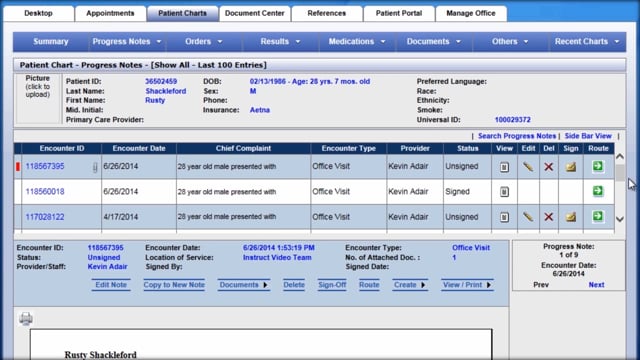Click the Delete note button
The height and width of the screenshot is (360, 640).
click(x=294, y=285)
